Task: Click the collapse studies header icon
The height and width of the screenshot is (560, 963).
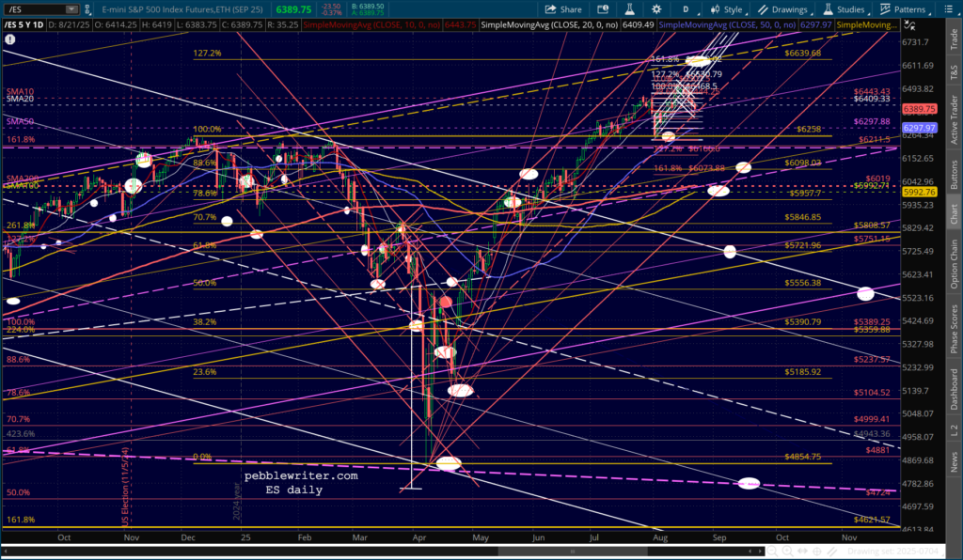Action: coord(909,25)
